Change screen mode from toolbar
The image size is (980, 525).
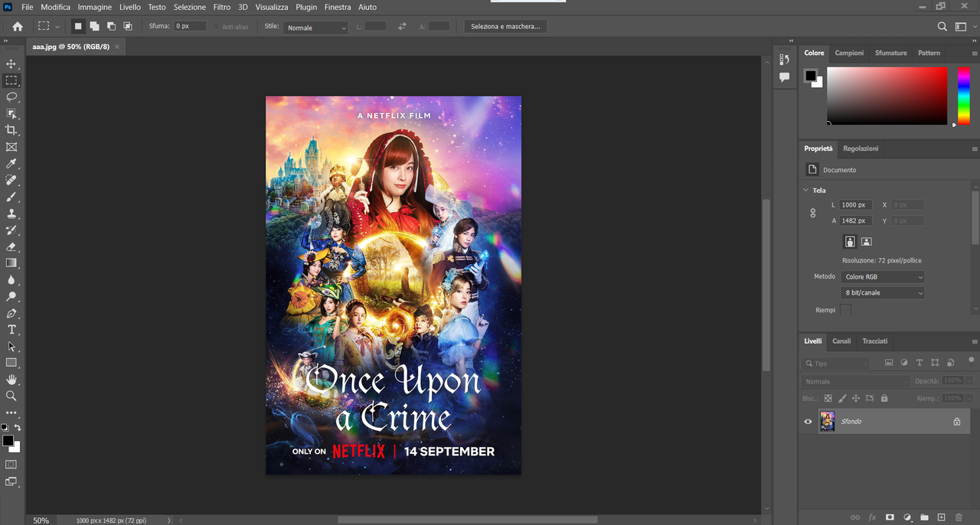pos(11,481)
